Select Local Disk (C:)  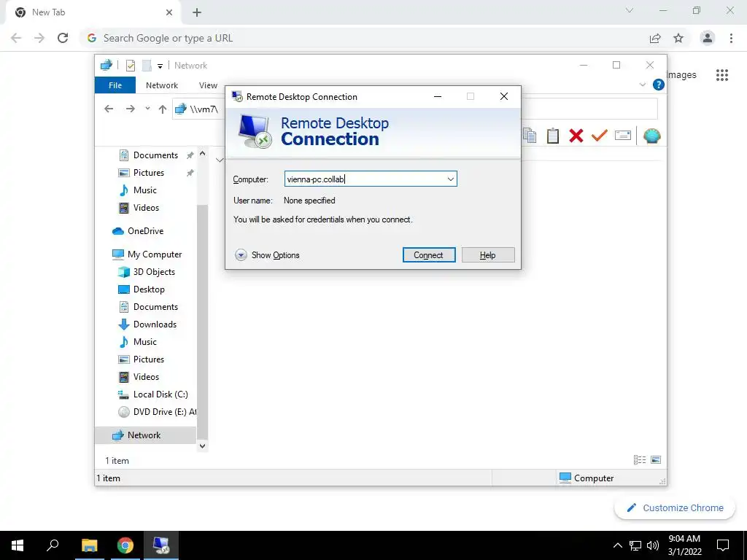[x=160, y=394]
